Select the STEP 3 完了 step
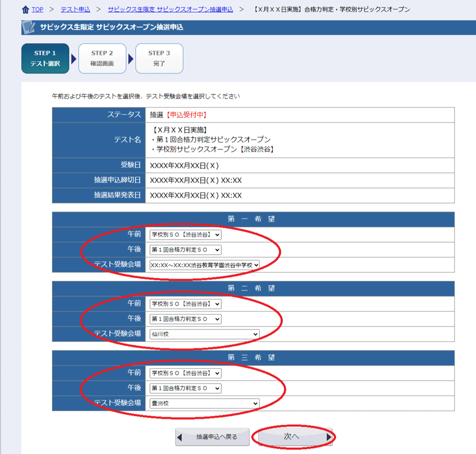Screen dimensions: 476x454 click(x=159, y=58)
